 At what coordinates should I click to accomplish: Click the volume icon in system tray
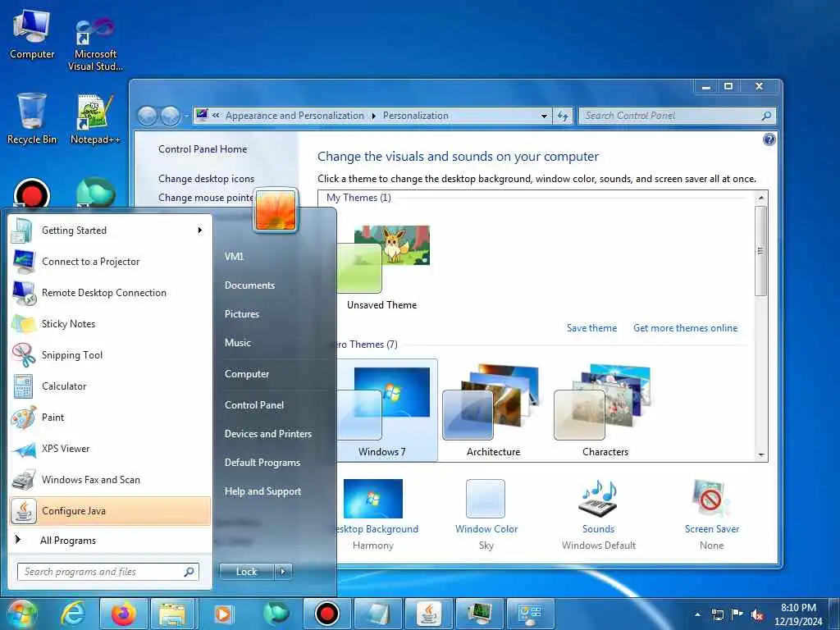coord(757,615)
